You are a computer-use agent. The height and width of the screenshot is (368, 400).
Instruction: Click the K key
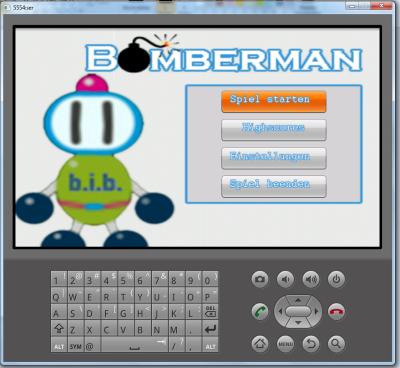177,313
